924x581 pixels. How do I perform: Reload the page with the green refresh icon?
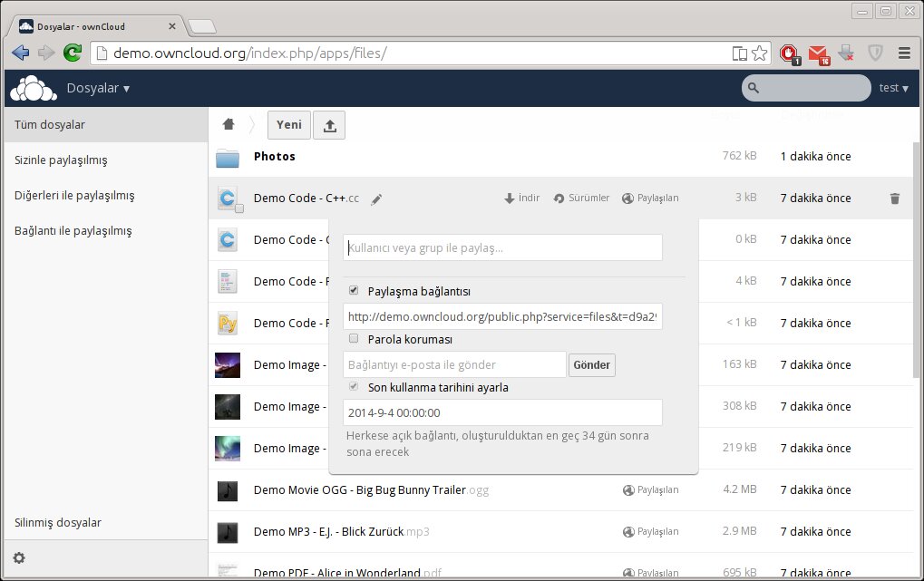tap(73, 53)
